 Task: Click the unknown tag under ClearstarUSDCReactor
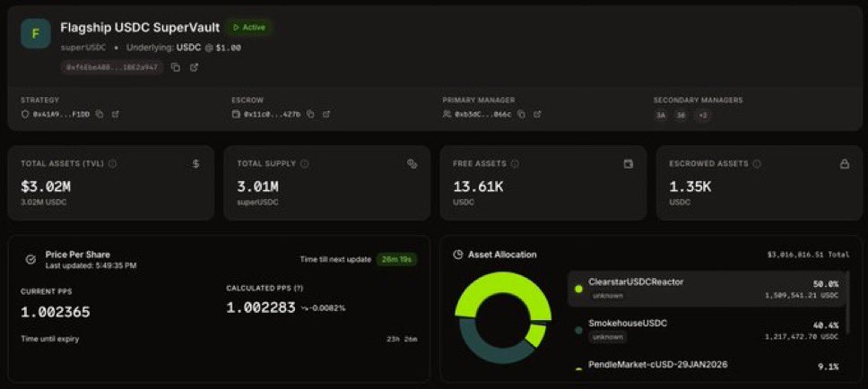(608, 296)
